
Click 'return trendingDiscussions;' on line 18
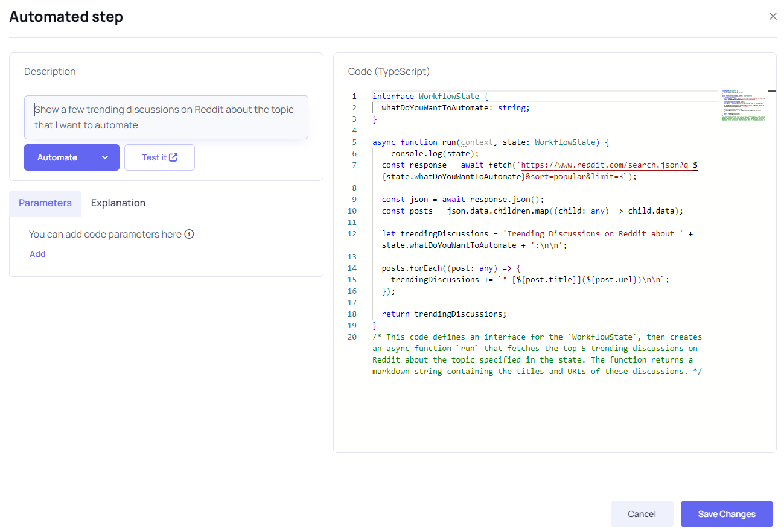(444, 314)
